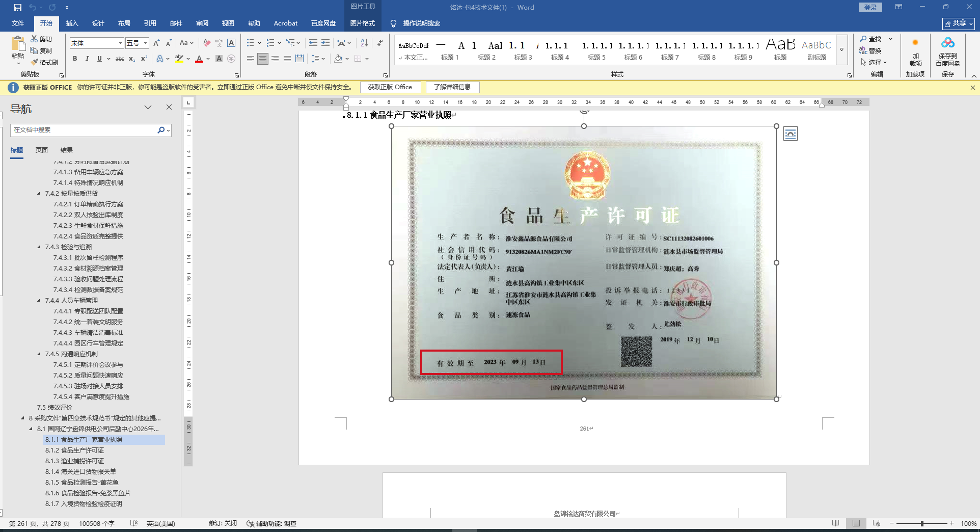Image resolution: width=980 pixels, height=532 pixels.
Task: Collapse the 7.4.4 人员车辆管理 heading
Action: tap(39, 301)
